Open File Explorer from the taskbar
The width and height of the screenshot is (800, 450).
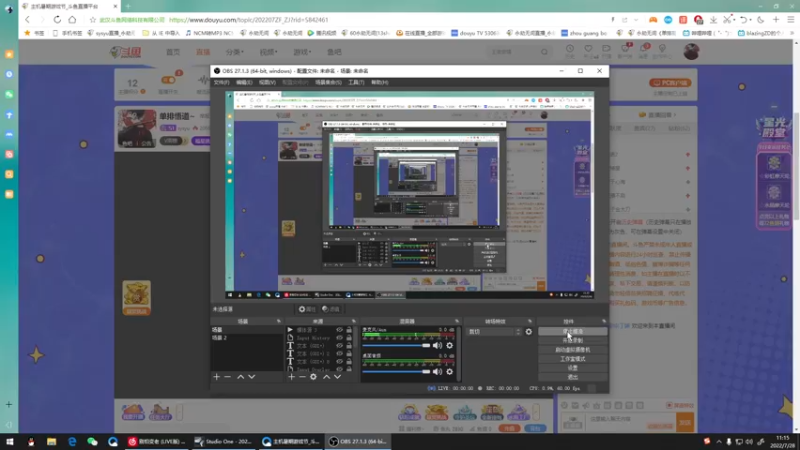pos(52,441)
